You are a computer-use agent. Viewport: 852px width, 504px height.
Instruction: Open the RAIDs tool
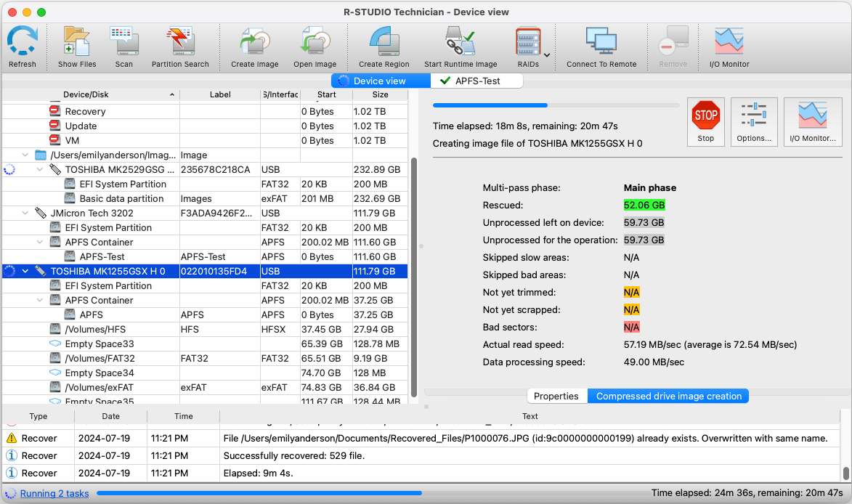527,47
